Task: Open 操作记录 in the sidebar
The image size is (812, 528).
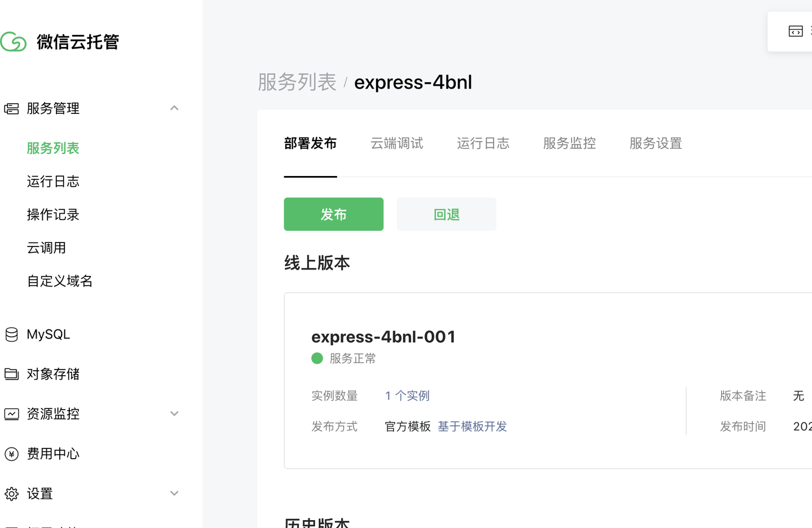Action: tap(53, 215)
